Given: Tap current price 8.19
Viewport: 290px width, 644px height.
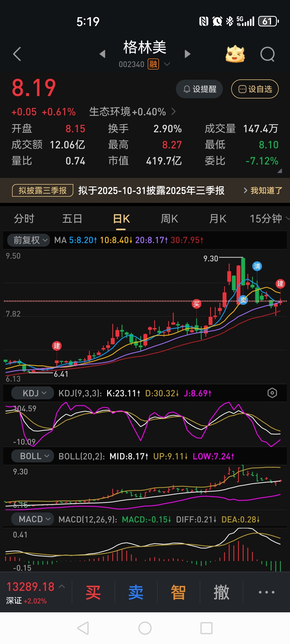Looking at the screenshot, I should pos(34,88).
